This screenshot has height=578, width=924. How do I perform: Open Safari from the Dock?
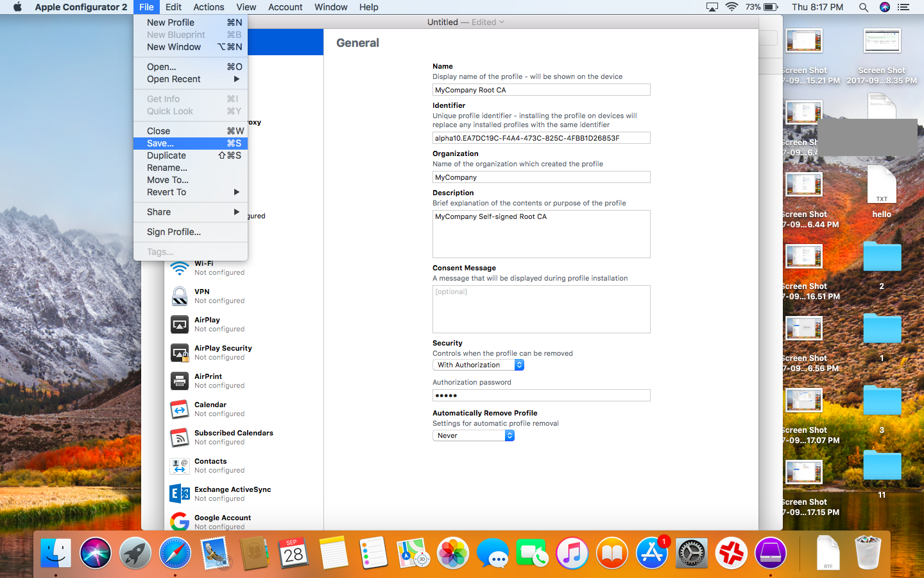pos(175,553)
